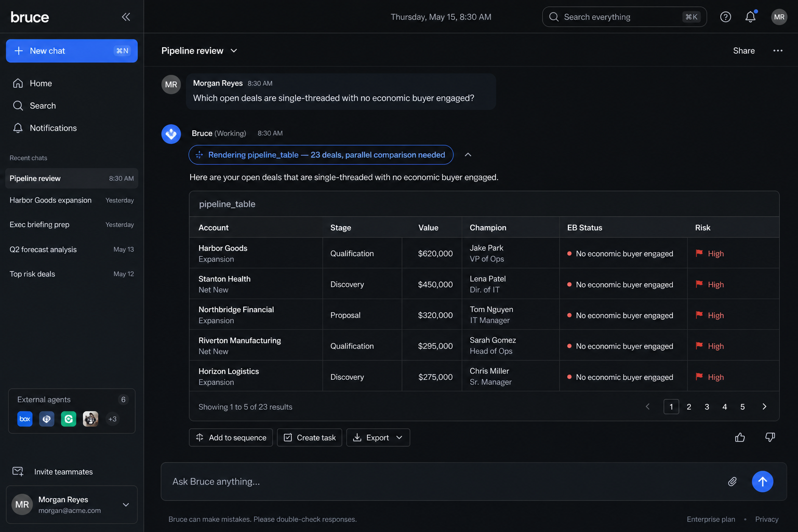Open Exec briefing prep chat
This screenshot has width=798, height=532.
[72, 225]
